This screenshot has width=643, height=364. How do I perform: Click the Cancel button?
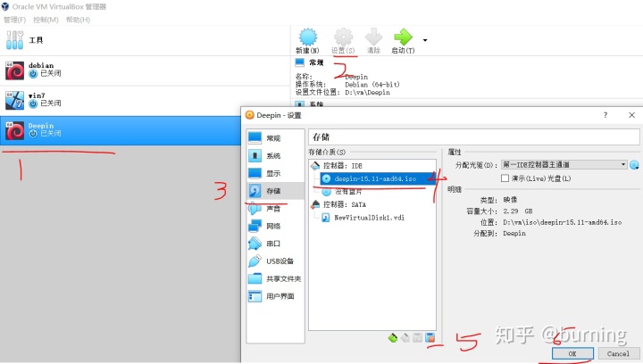coord(618,353)
